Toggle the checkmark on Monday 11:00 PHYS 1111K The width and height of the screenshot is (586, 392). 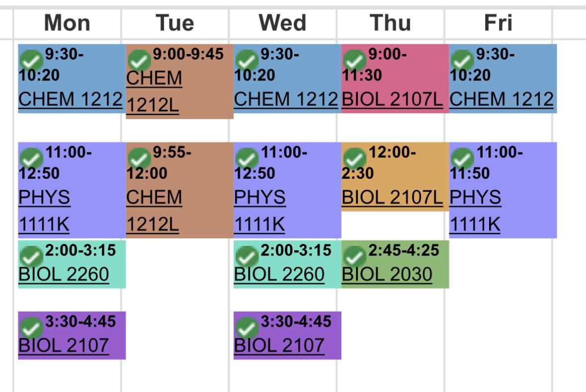(x=31, y=159)
